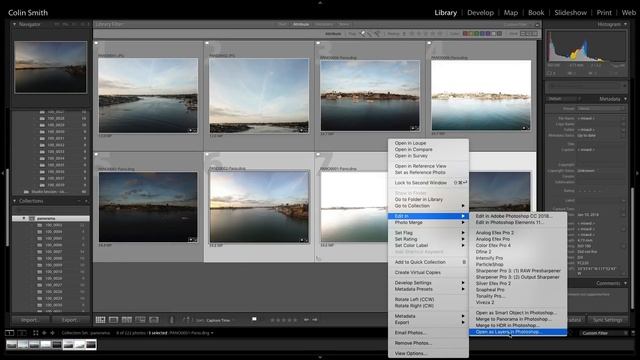Switch to Loupe view in toolbar
The image size is (640, 360).
[x=113, y=320]
